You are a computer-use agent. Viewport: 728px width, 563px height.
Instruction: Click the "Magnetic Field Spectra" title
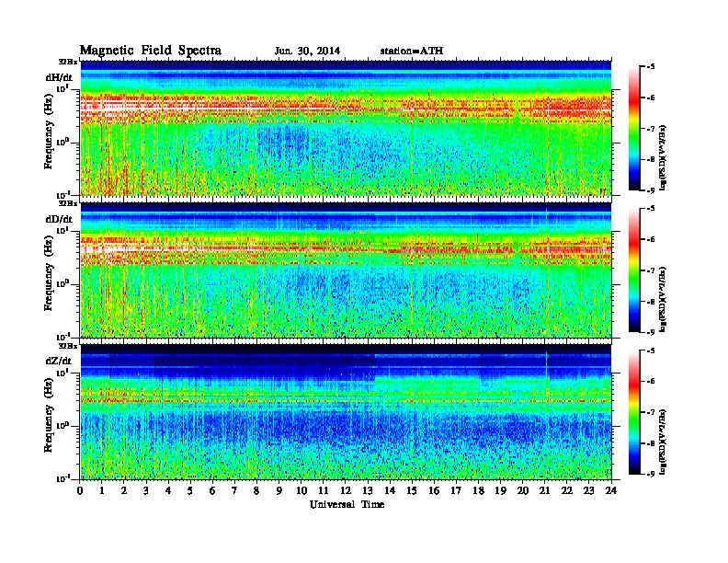click(x=151, y=51)
